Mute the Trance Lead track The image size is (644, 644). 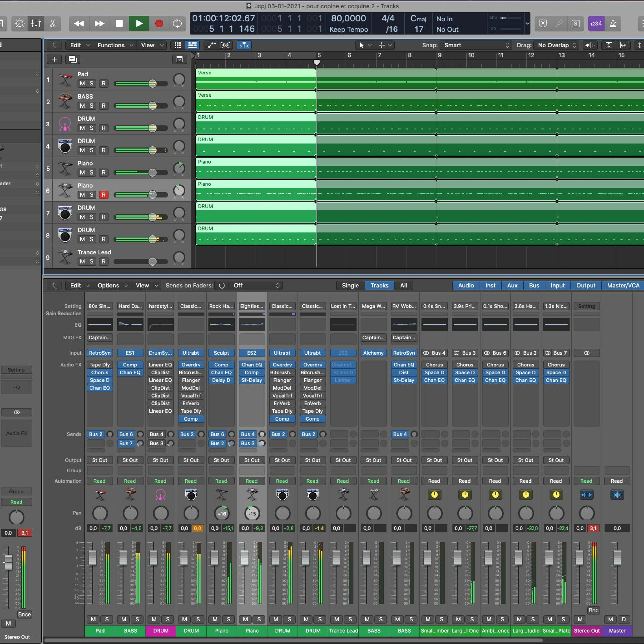82,261
